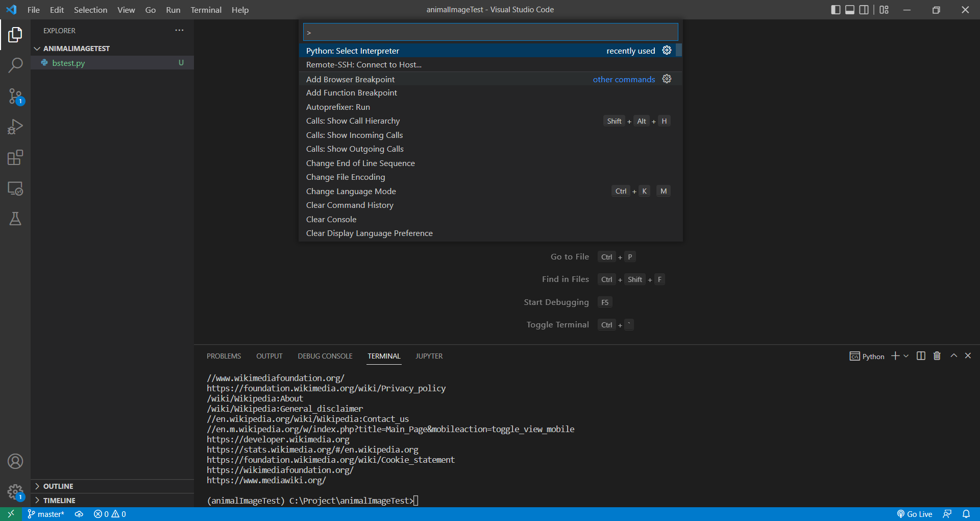Open Testing flask icon
Viewport: 980px width, 521px height.
[15, 219]
